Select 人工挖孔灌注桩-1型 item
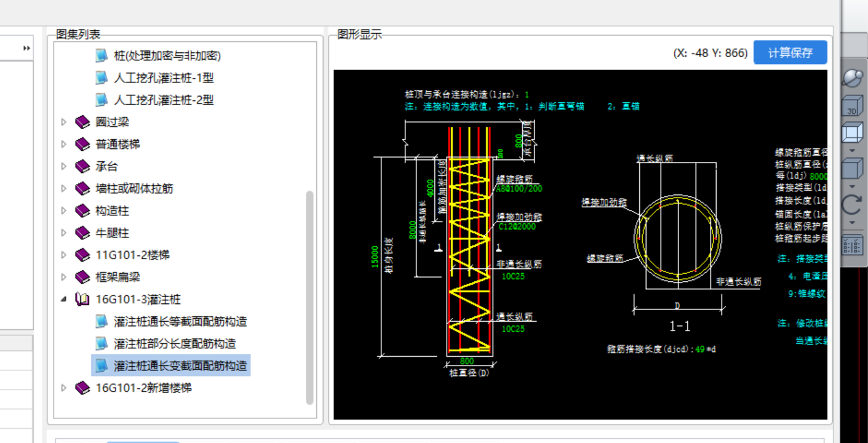The width and height of the screenshot is (868, 443). (164, 78)
